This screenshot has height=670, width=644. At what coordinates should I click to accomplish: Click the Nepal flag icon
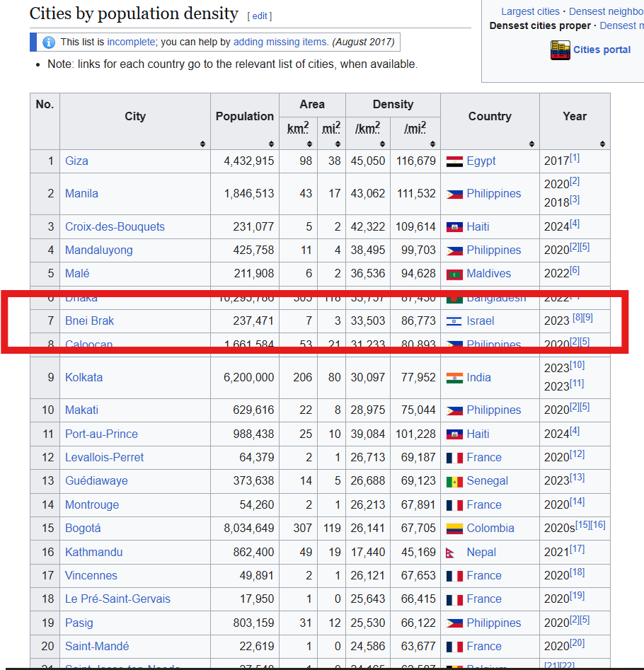tap(452, 553)
